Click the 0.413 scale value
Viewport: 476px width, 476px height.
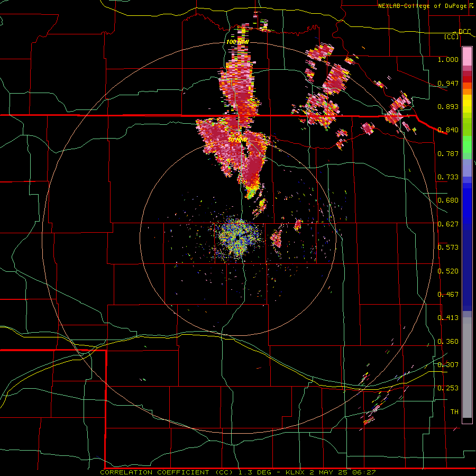pos(448,318)
